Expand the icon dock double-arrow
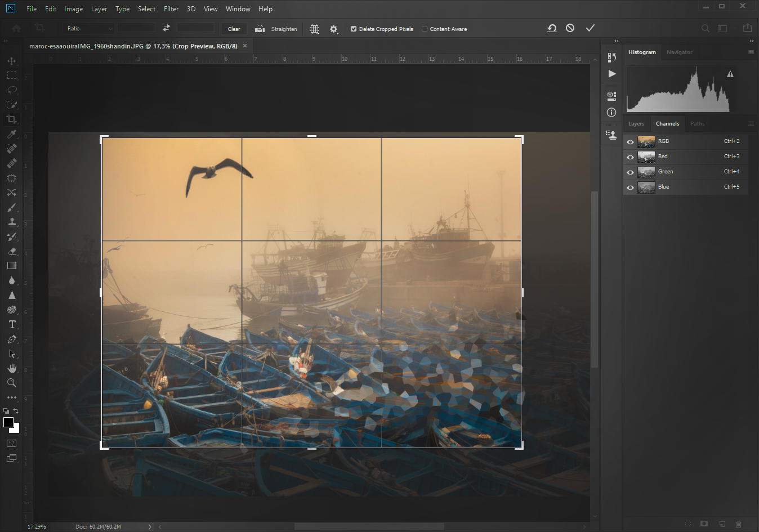The height and width of the screenshot is (532, 759). coord(616,41)
